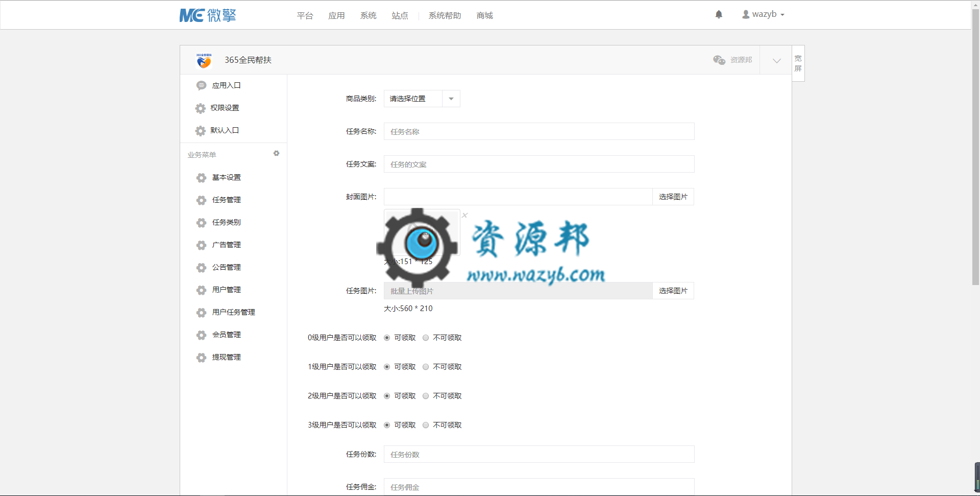Go to 任务类别 page
The width and height of the screenshot is (980, 496).
coord(226,223)
